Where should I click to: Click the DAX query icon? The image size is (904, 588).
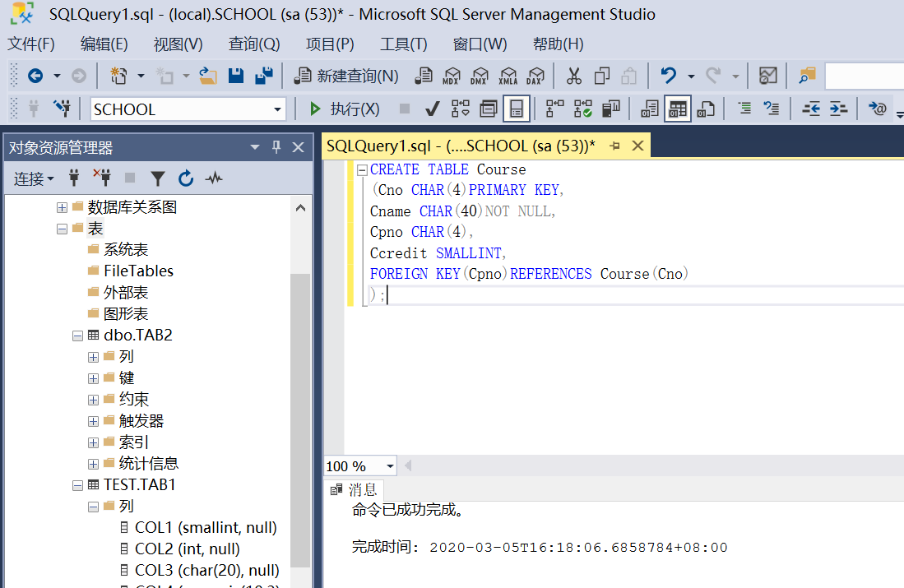click(535, 76)
